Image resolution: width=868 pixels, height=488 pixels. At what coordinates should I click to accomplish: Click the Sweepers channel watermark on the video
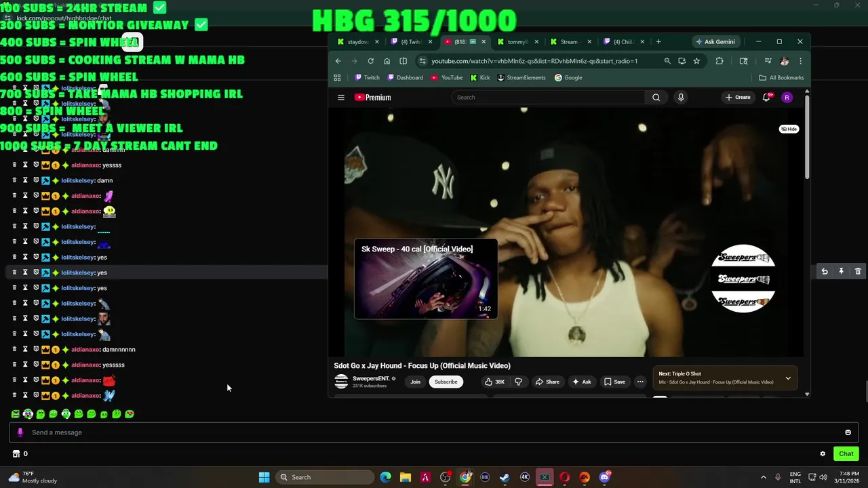(743, 279)
